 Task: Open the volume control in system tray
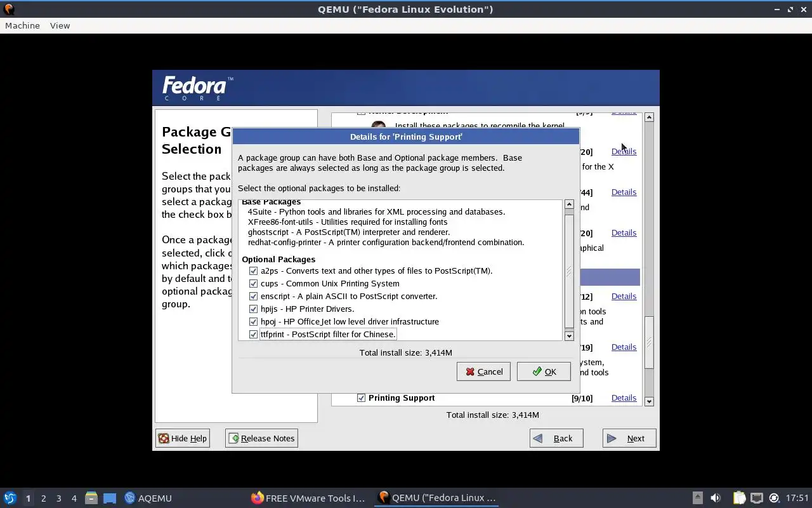point(716,498)
